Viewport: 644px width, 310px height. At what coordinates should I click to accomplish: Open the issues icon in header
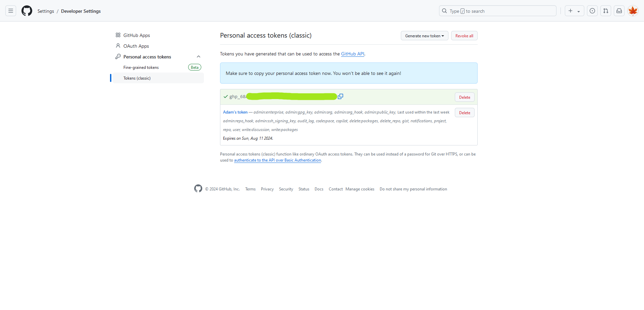point(592,11)
